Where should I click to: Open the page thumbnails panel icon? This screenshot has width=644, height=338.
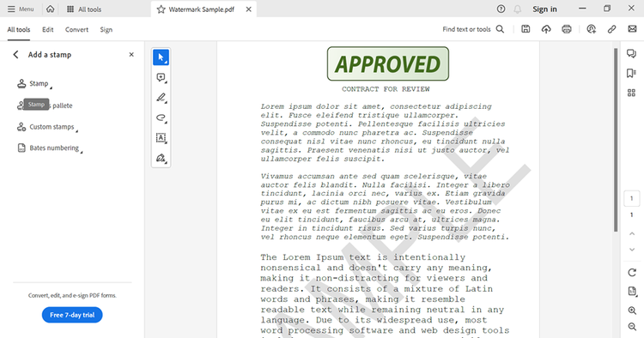click(x=632, y=93)
